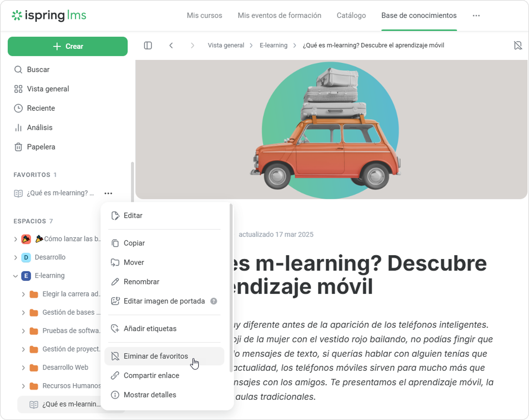Expand the Desarrollo Web folder
529x420 pixels.
(x=23, y=368)
